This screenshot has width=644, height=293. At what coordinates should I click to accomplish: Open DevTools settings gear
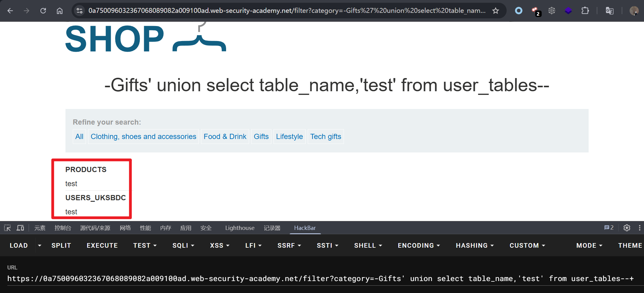[x=627, y=228]
